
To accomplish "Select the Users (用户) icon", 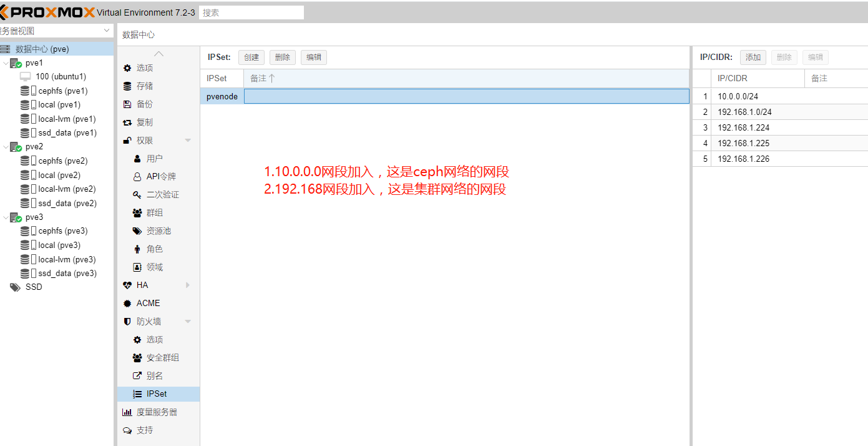I will (137, 158).
